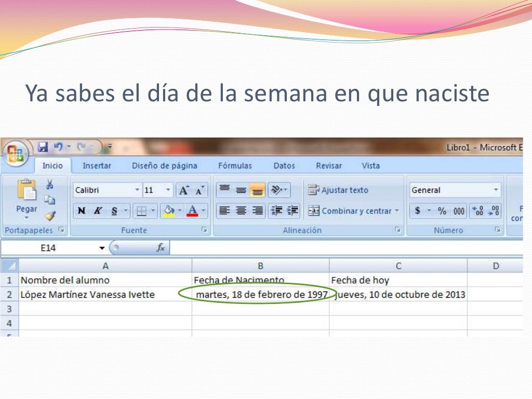Image resolution: width=532 pixels, height=399 pixels.
Task: Expand the borders dropdown arrow
Action: [153, 211]
